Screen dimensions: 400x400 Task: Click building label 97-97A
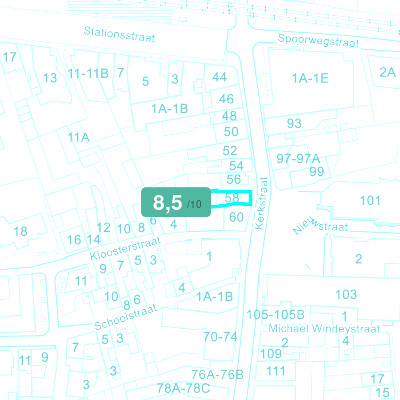click(298, 159)
